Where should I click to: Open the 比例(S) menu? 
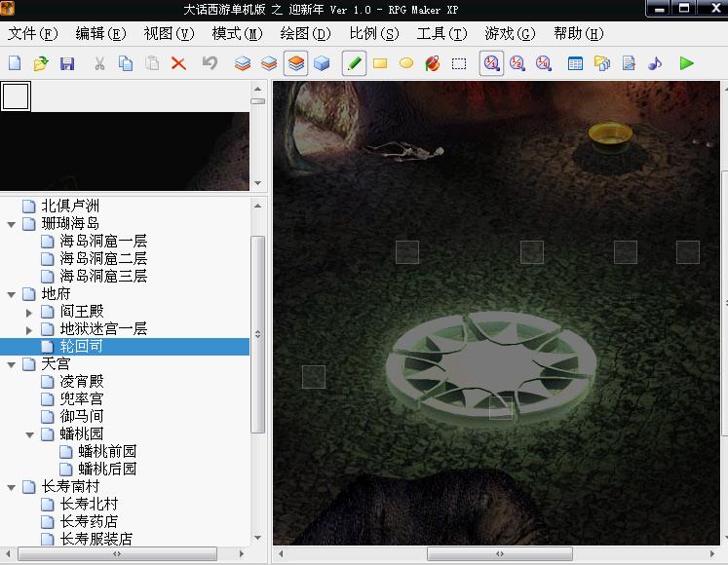pyautogui.click(x=374, y=33)
